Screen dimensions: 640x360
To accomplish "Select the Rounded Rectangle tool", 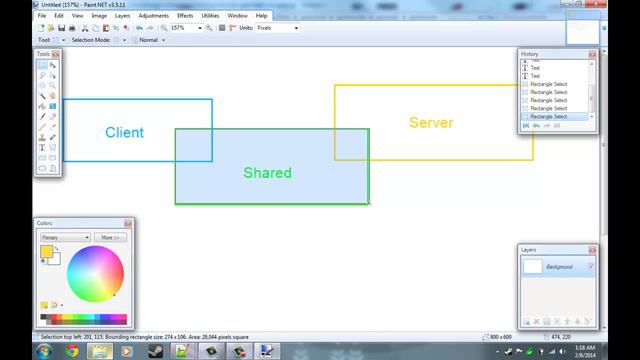I will tap(53, 158).
